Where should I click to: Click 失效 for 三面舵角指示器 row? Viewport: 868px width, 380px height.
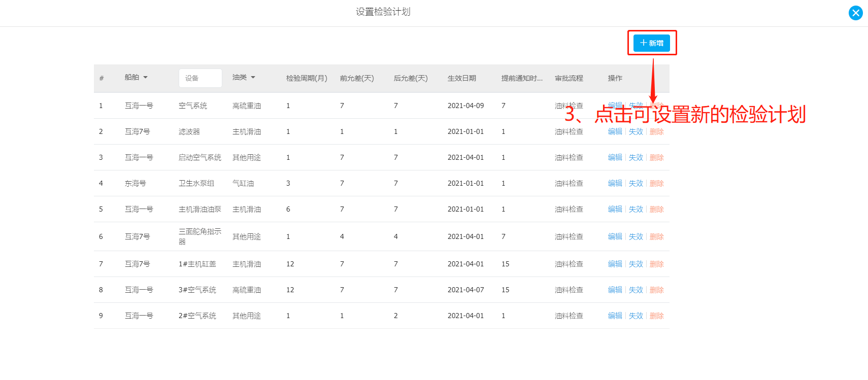pos(636,236)
